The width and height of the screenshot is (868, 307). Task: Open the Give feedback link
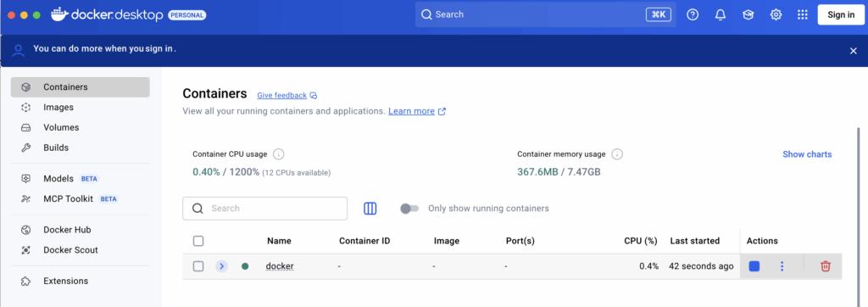(x=281, y=95)
